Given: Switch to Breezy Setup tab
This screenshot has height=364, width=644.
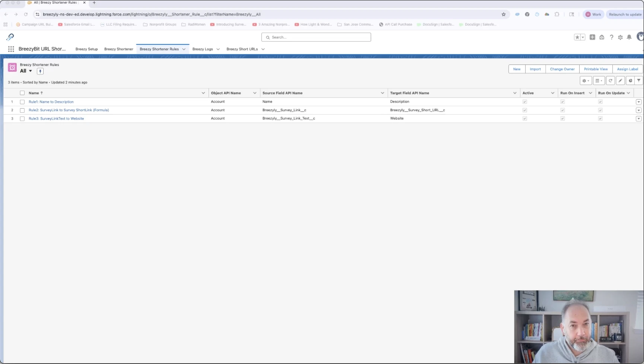Looking at the screenshot, I should 86,49.
